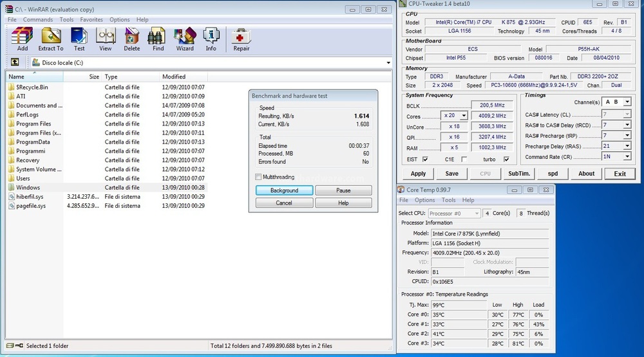The width and height of the screenshot is (644, 357).
Task: Toggle the turbo checkbox
Action: pyautogui.click(x=506, y=160)
